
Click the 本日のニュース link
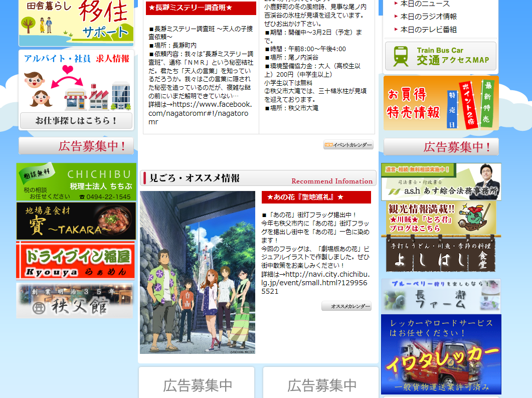[425, 4]
